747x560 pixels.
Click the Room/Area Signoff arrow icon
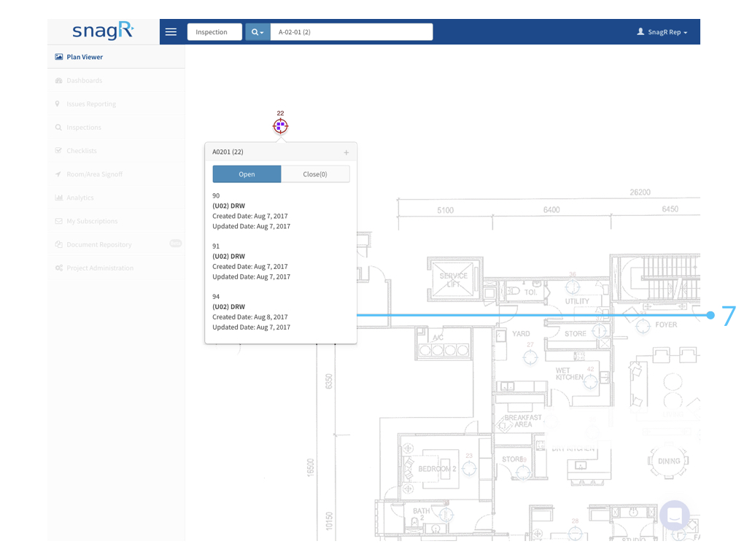[58, 174]
